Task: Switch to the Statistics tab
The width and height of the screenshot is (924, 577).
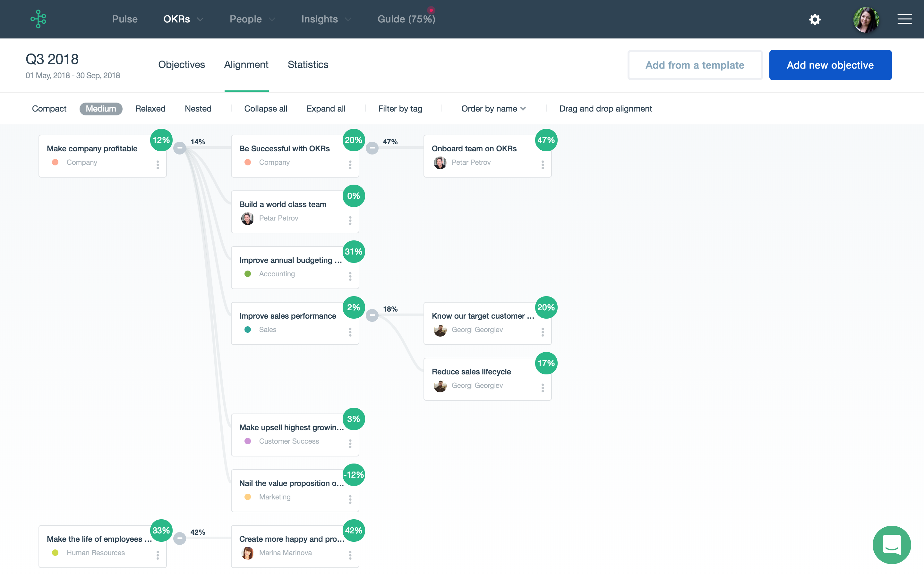Action: point(308,64)
